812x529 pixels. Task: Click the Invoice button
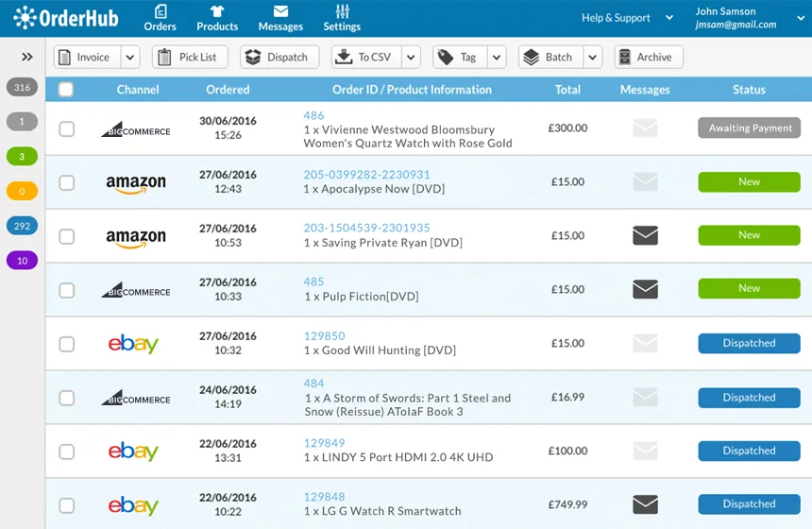[x=88, y=57]
